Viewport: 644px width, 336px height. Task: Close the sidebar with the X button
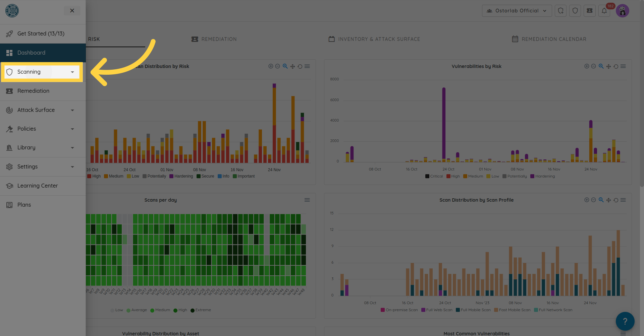[72, 11]
